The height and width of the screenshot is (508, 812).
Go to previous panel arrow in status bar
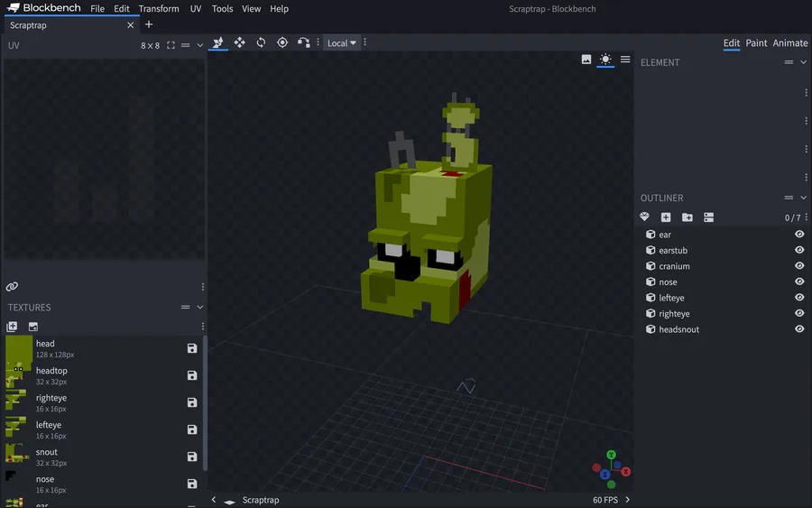click(x=213, y=500)
